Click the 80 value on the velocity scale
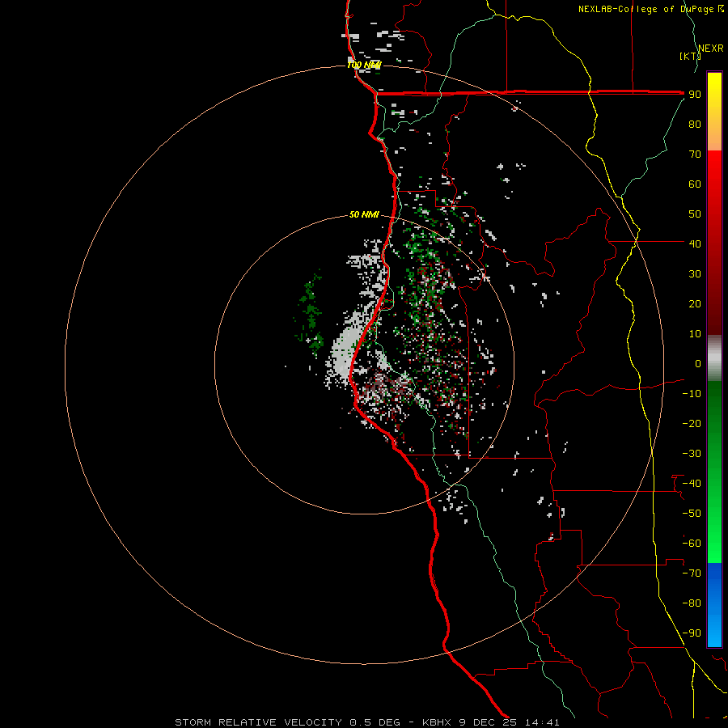Screen dimensions: 728x728 pos(695,124)
